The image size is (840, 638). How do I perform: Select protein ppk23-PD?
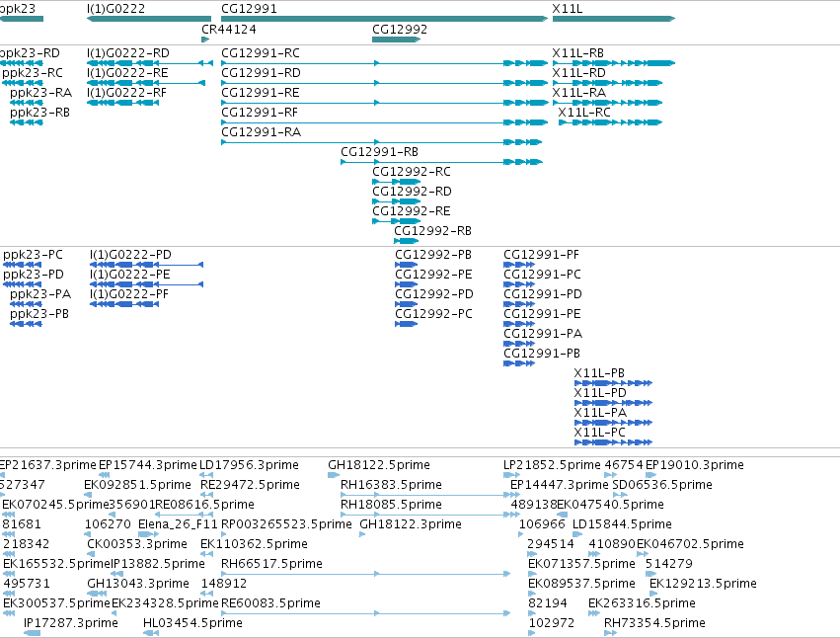(x=22, y=284)
